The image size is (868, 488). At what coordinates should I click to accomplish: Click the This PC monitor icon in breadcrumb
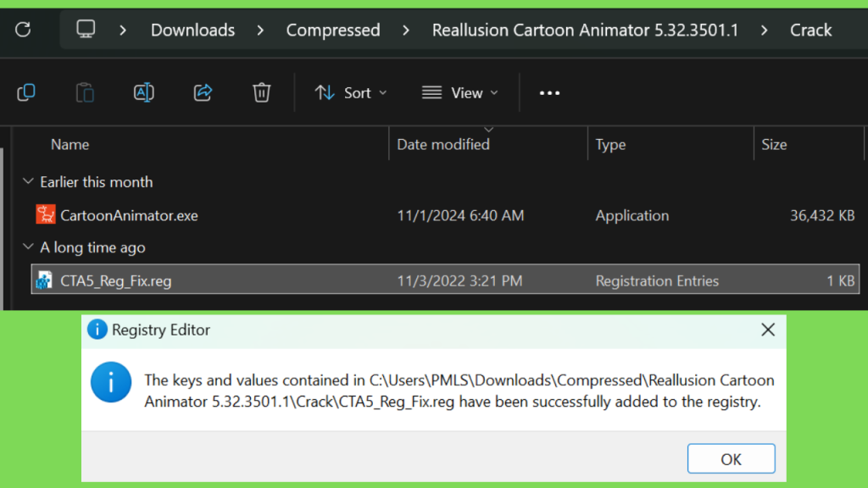click(x=86, y=29)
